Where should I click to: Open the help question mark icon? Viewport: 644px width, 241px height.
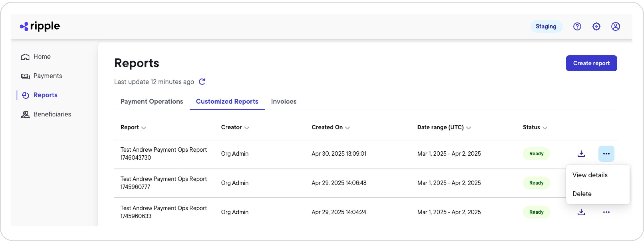click(x=577, y=26)
